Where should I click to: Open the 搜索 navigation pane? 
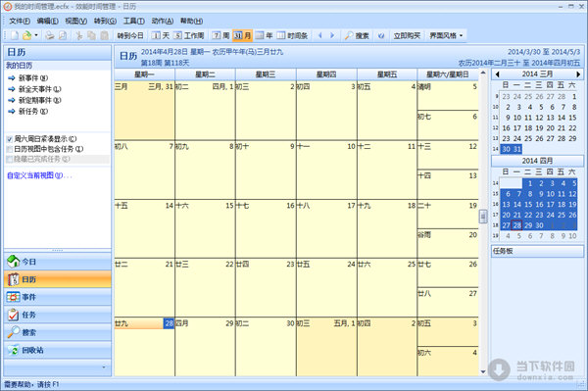coord(58,332)
